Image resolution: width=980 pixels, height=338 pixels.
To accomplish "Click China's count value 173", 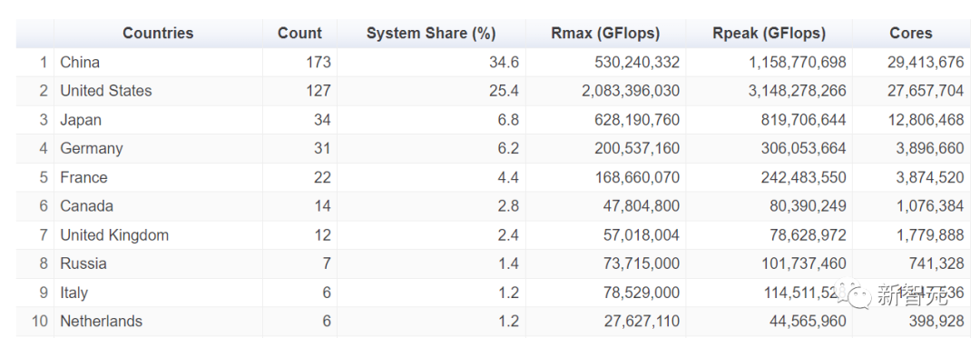I will 318,62.
